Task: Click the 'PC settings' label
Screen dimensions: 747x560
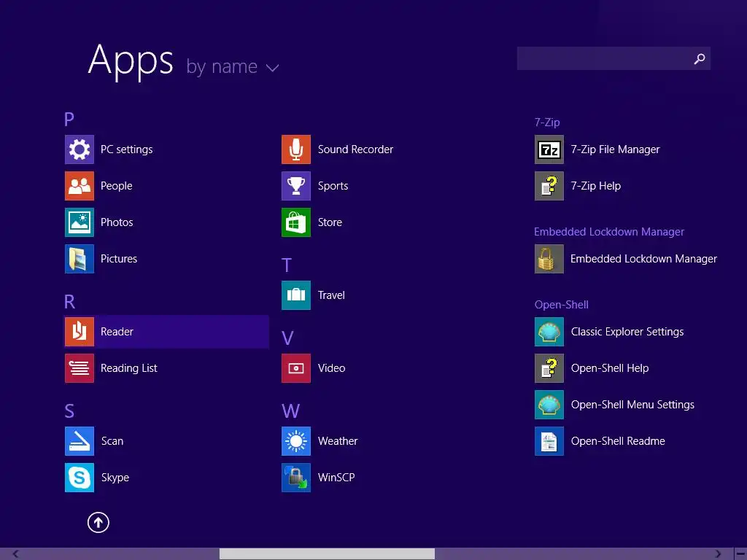Action: (x=127, y=149)
